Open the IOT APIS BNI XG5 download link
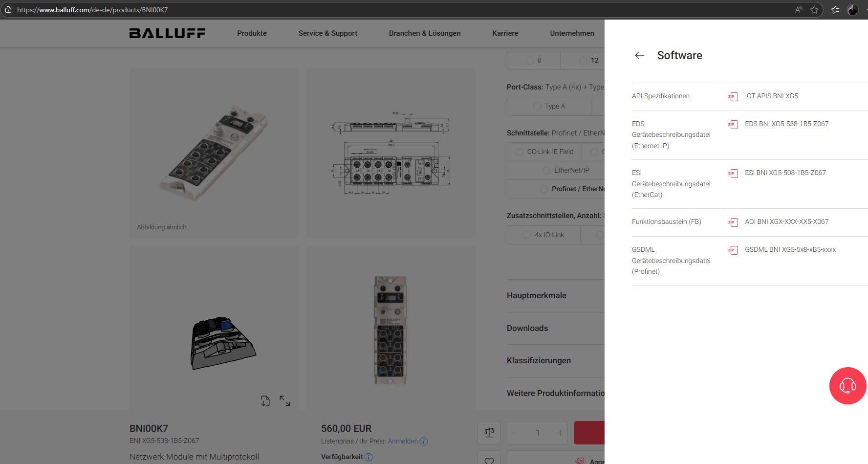 point(771,96)
